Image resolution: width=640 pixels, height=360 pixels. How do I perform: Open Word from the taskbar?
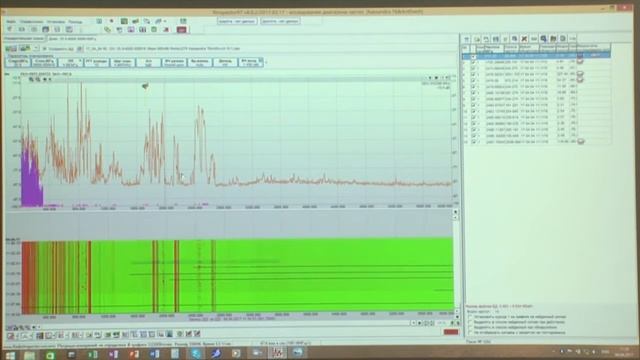click(x=155, y=354)
